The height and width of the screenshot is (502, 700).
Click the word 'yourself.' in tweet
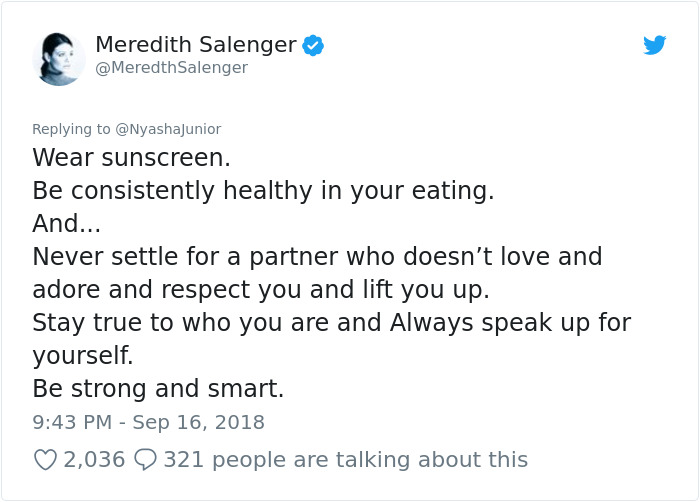tap(83, 356)
